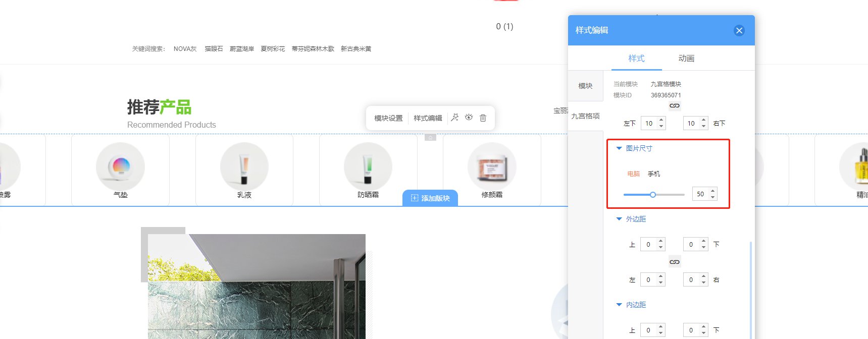
Task: Click the 添加版块 plus icon
Action: 415,198
